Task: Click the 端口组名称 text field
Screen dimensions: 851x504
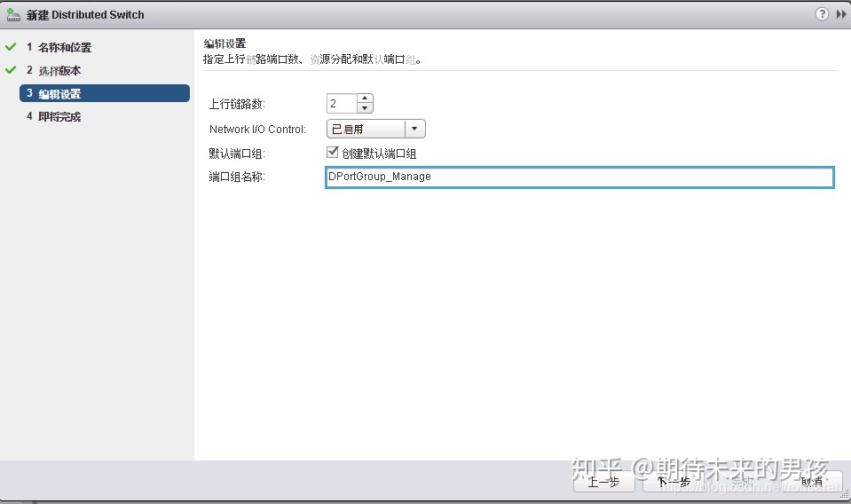Action: pyautogui.click(x=579, y=177)
